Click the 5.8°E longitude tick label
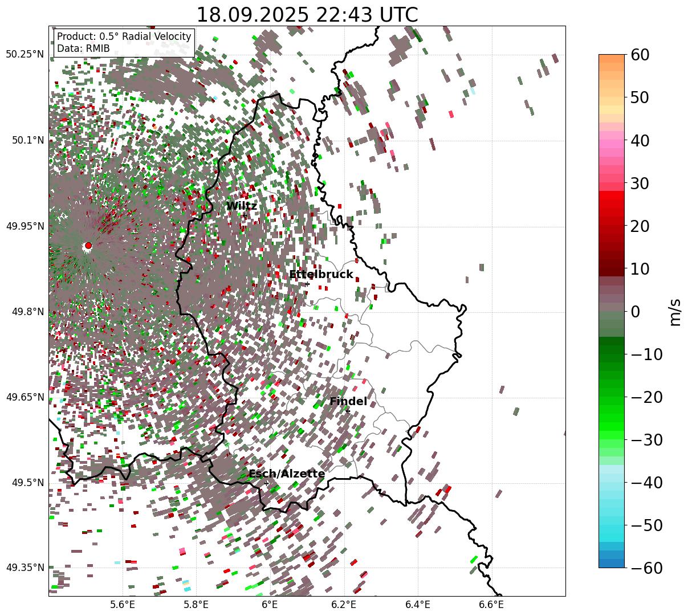This screenshot has height=616, width=688. 197,605
